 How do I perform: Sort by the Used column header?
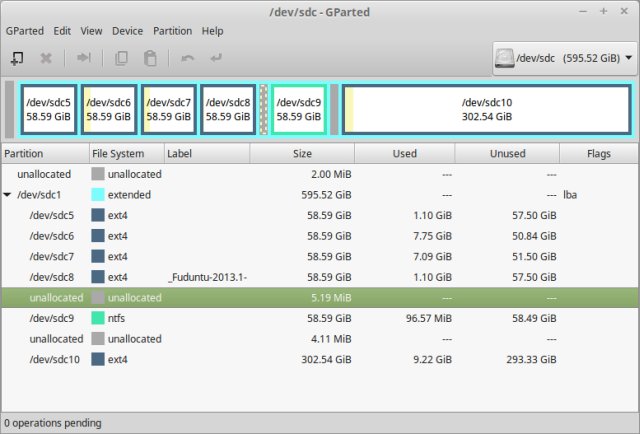pos(404,154)
